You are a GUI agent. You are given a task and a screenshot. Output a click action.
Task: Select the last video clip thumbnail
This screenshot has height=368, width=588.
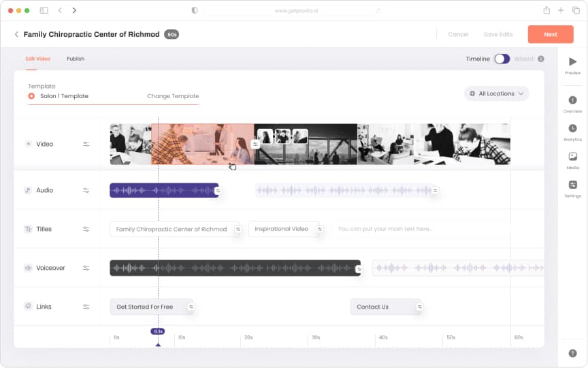462,144
